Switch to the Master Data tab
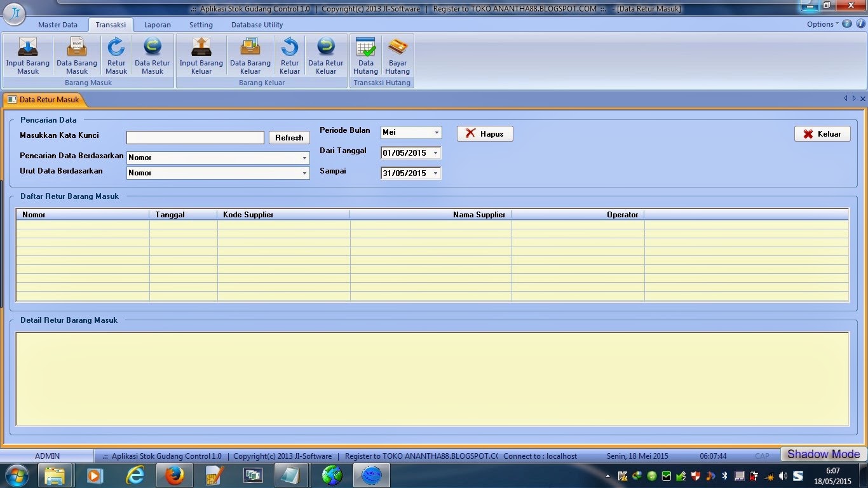 58,25
